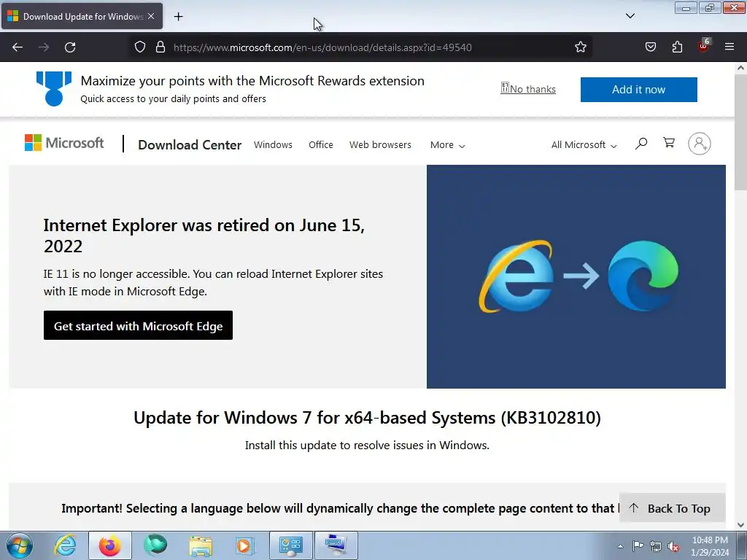Sign in via the account avatar icon
Screen dimensions: 747x560
coord(700,144)
